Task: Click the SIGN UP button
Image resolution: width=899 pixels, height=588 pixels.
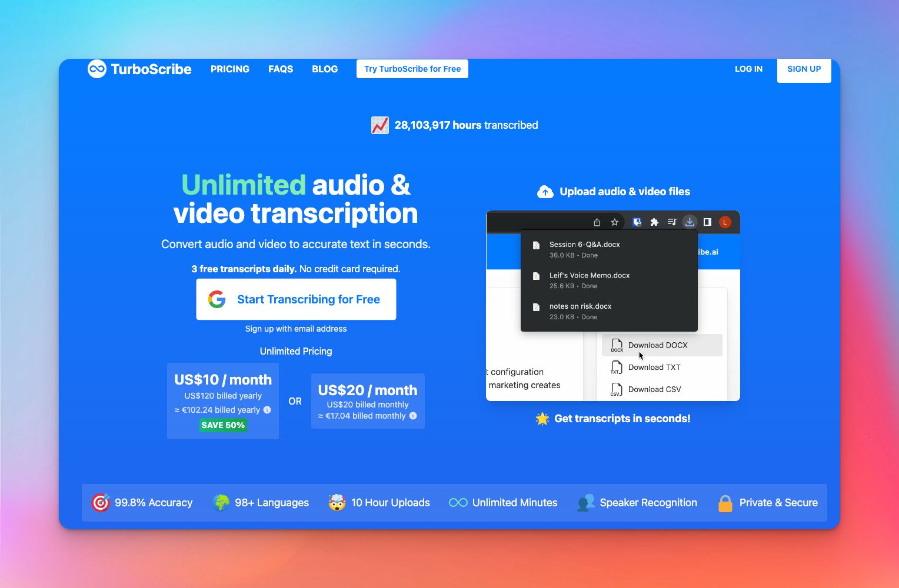Action: tap(804, 69)
